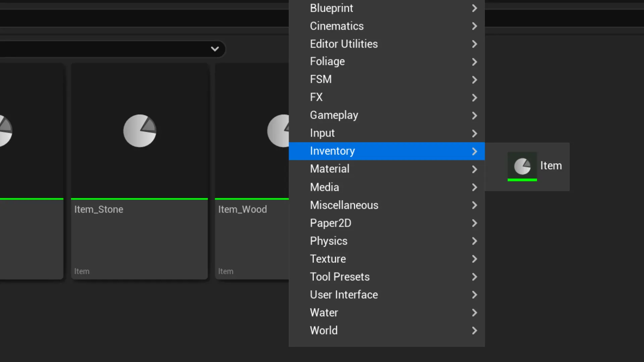Open the Gameplay submenu
The image size is (644, 362).
pos(386,115)
